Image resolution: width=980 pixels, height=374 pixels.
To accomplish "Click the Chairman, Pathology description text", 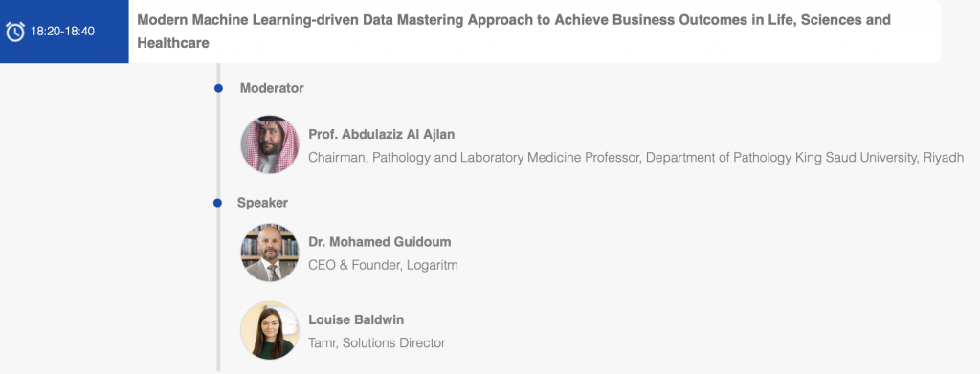I will point(636,158).
